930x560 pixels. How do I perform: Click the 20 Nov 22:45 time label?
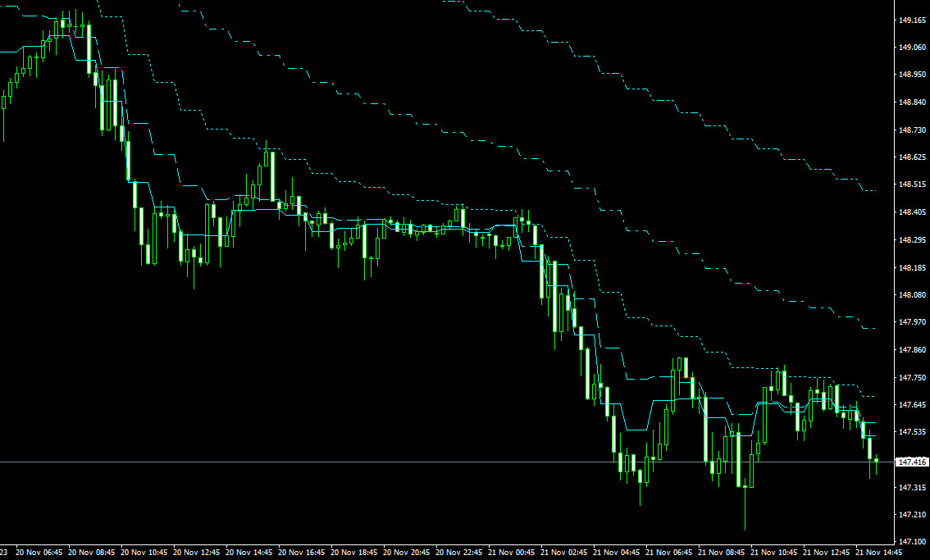[458, 553]
